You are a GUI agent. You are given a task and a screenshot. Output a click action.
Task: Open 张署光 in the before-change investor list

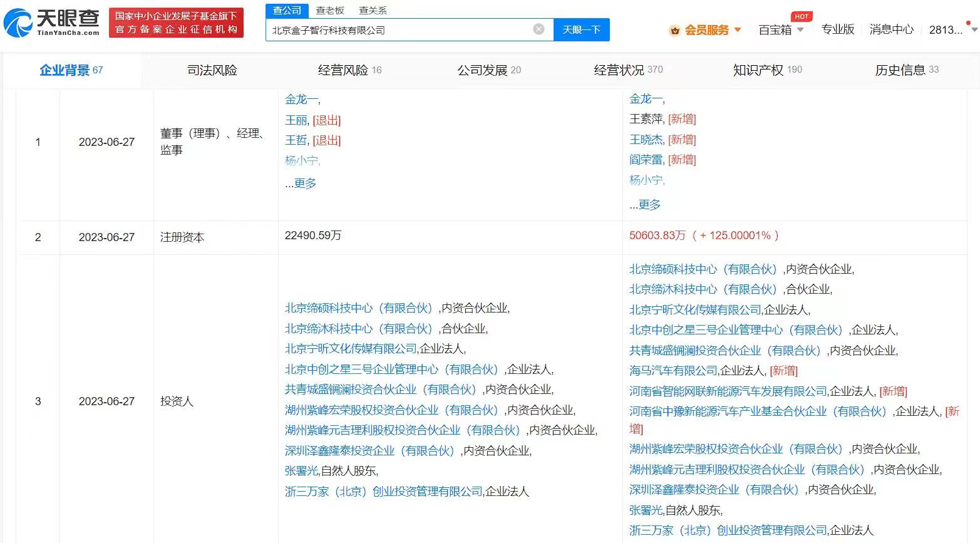[x=301, y=470]
